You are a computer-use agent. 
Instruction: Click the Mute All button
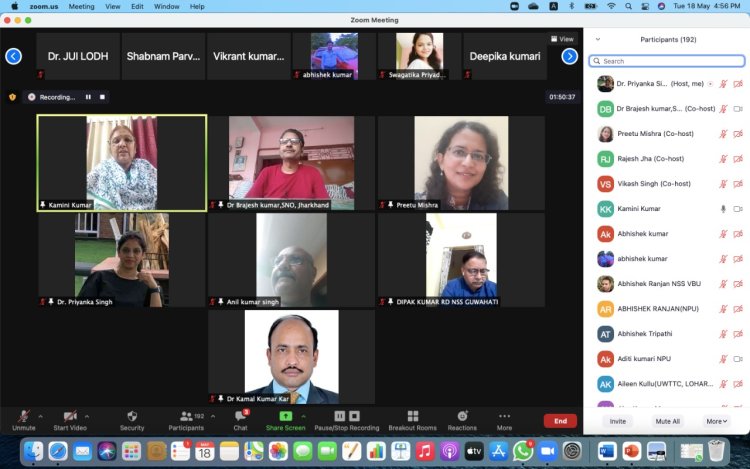[x=667, y=421]
